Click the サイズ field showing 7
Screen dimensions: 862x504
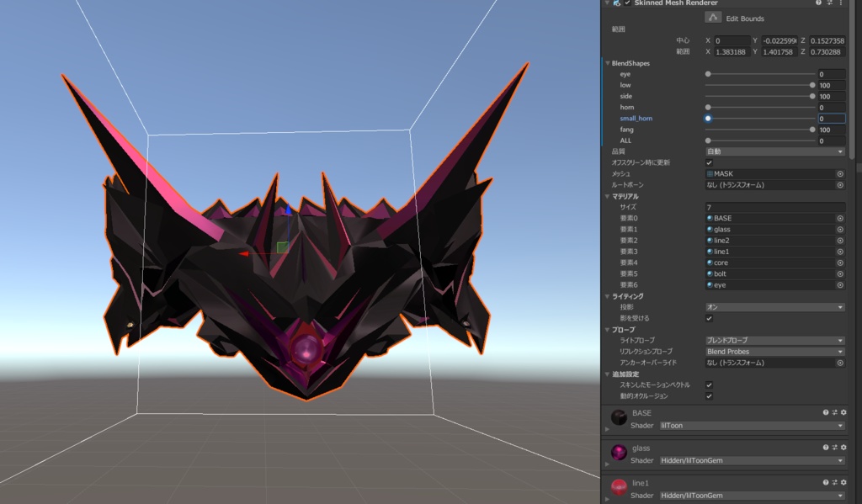(775, 207)
